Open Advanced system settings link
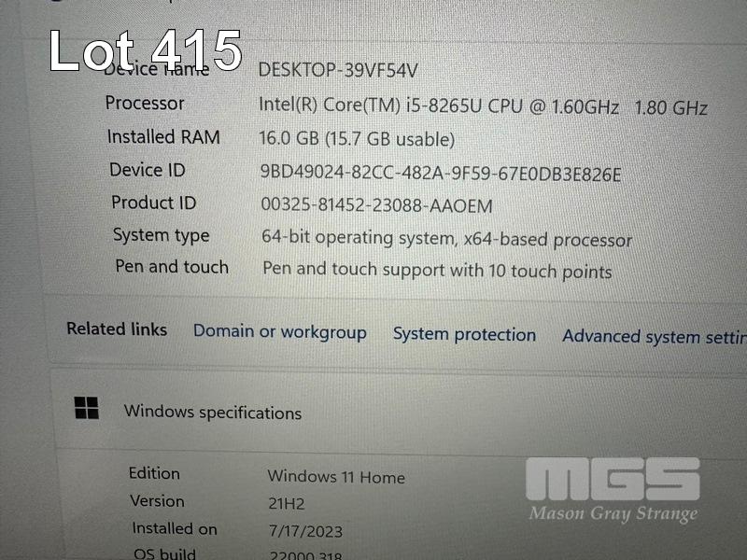This screenshot has width=747, height=560. pos(655,337)
